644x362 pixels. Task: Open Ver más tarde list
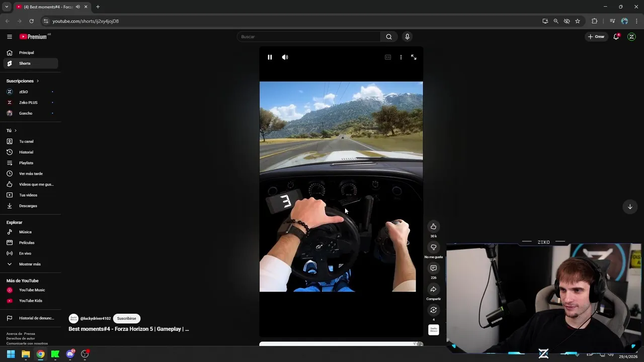point(30,173)
